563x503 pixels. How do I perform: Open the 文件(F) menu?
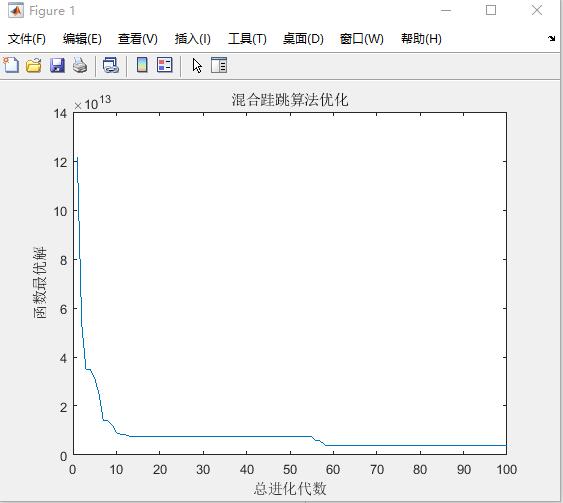point(27,39)
